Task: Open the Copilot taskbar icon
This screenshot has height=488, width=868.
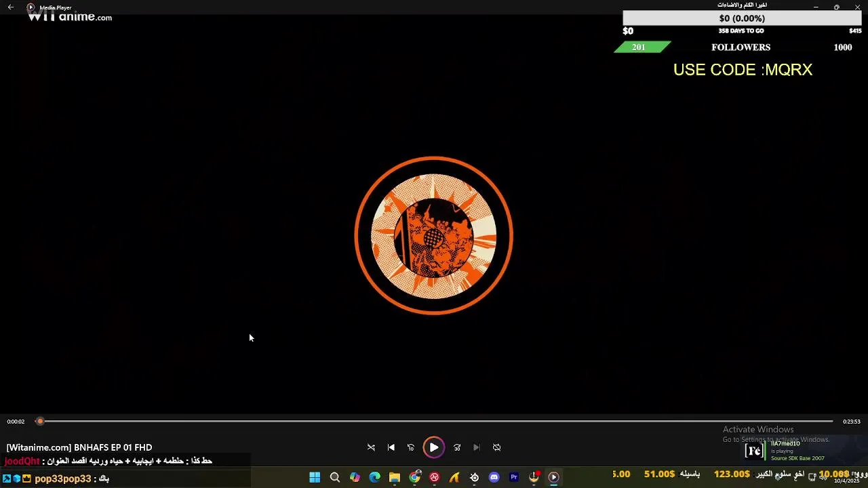Action: click(x=355, y=477)
